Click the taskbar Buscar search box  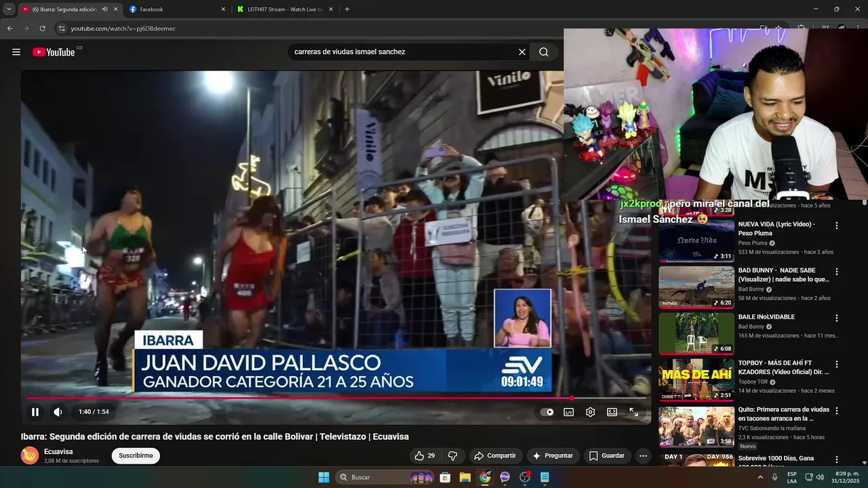(x=384, y=477)
